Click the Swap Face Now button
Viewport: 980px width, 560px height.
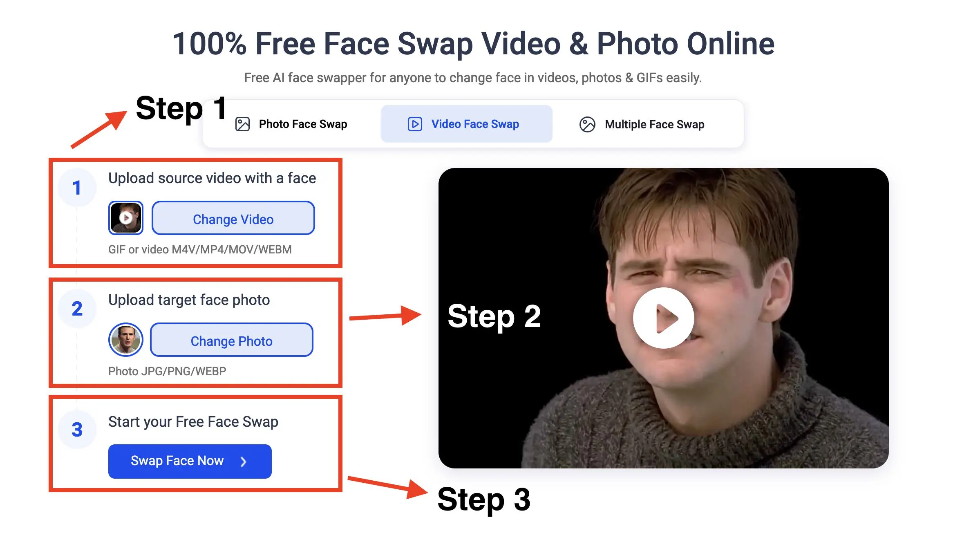pos(190,460)
